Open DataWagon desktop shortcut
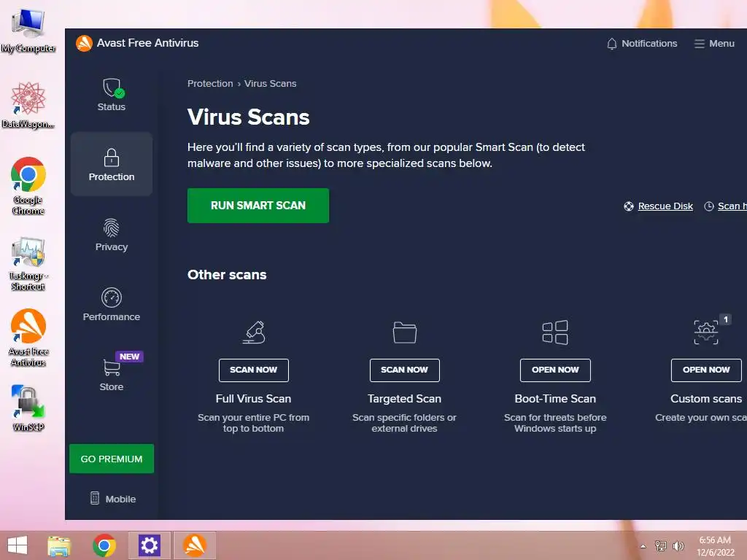This screenshot has width=747, height=560. coord(28,105)
